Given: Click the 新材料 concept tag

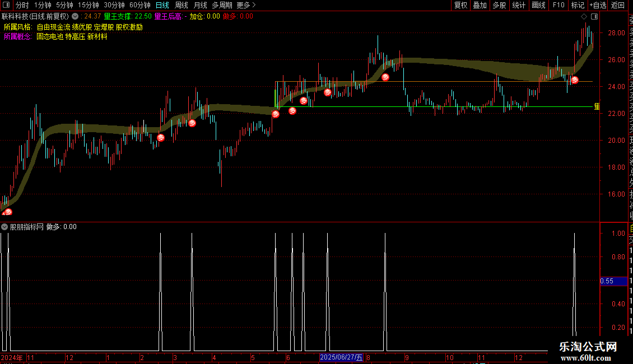Looking at the screenshot, I should click(97, 36).
